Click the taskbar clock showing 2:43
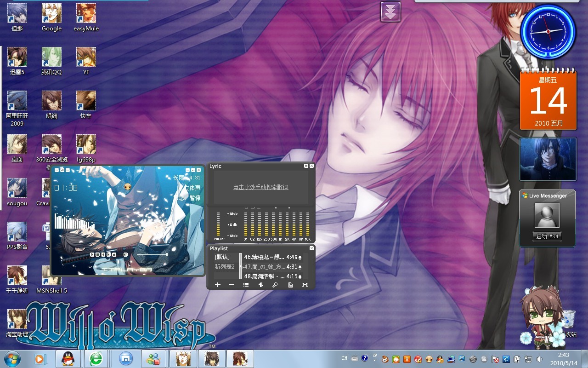Image resolution: width=588 pixels, height=368 pixels. point(564,359)
